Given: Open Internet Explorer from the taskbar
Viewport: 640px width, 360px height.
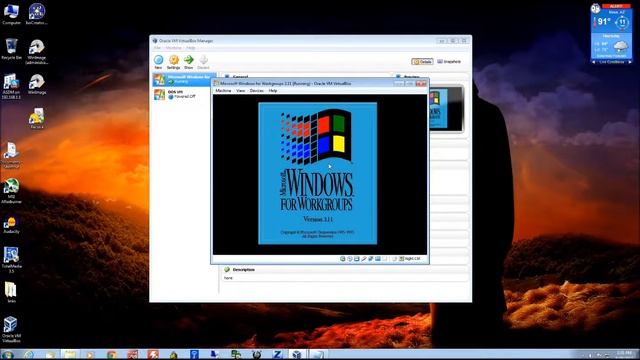Looking at the screenshot, I should [29, 355].
